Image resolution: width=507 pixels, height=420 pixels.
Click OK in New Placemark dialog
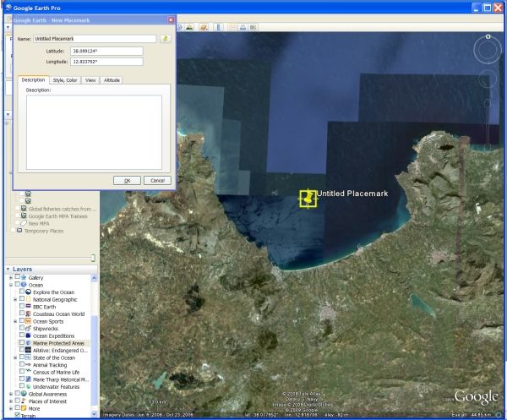click(x=127, y=180)
